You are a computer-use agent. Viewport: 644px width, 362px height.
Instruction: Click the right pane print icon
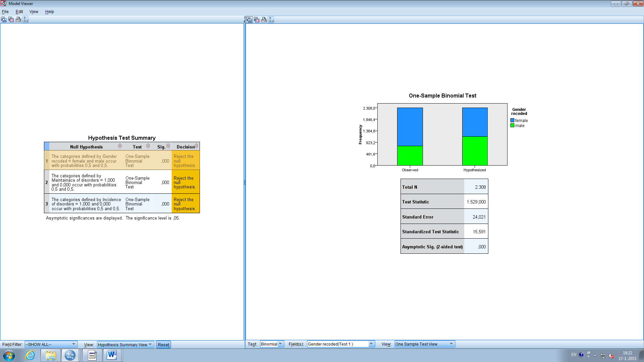(264, 20)
